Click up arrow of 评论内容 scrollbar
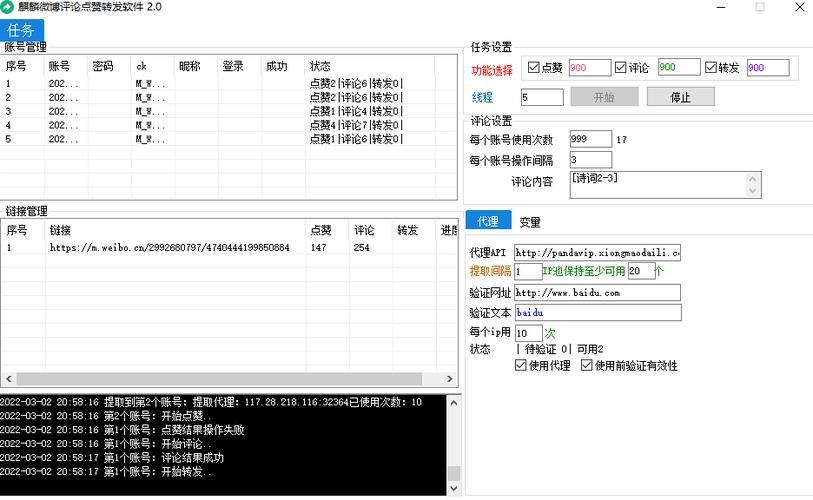 click(753, 178)
